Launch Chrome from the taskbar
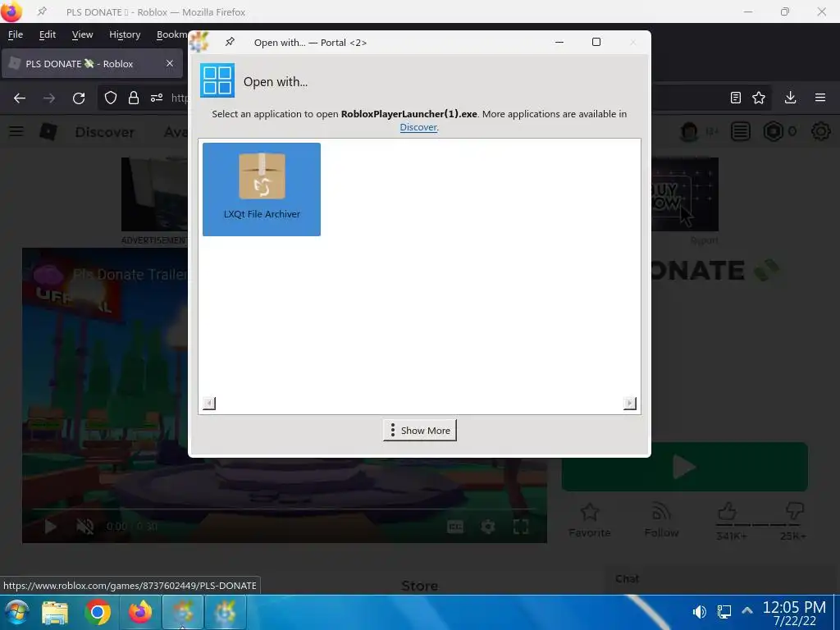The width and height of the screenshot is (840, 630). pos(98,612)
